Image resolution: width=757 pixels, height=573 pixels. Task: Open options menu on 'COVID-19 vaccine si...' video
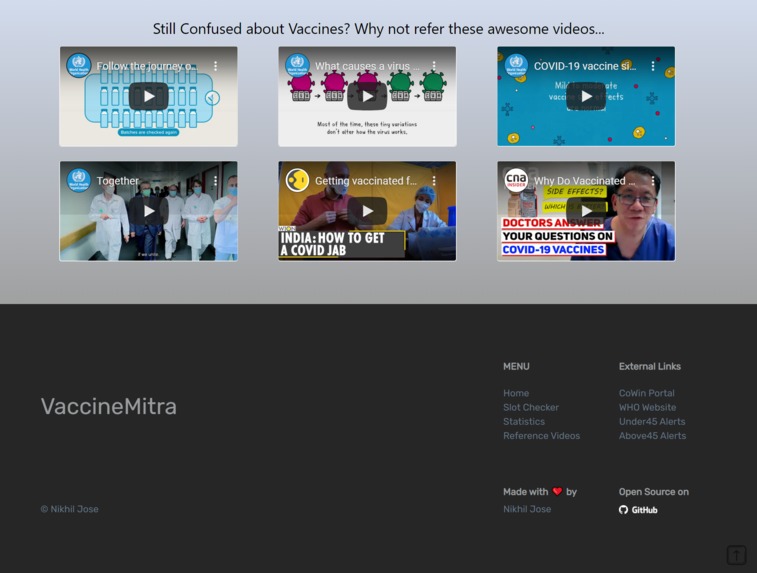tap(653, 66)
